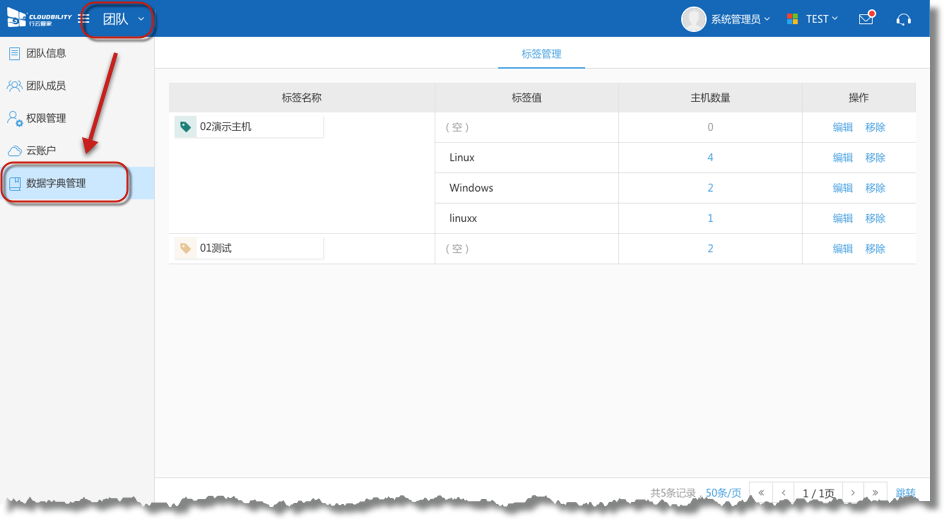Go to 团队成员 in the sidebar
944x522 pixels.
tap(46, 86)
